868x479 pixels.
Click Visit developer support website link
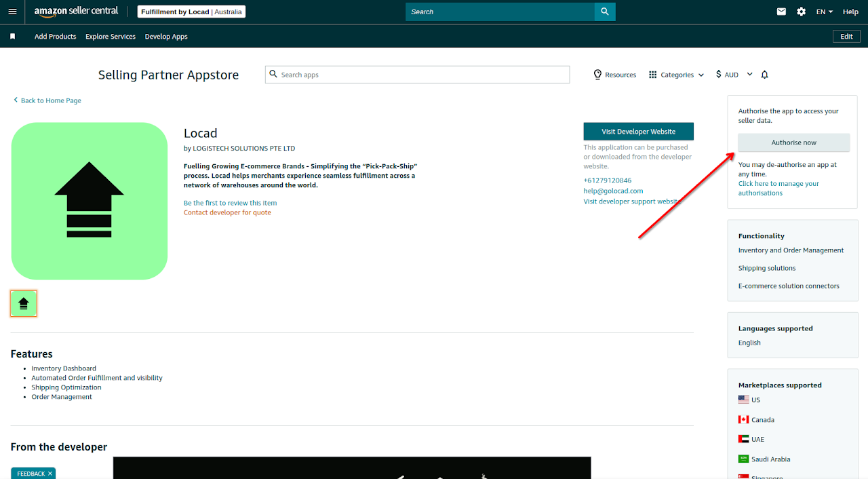point(631,202)
